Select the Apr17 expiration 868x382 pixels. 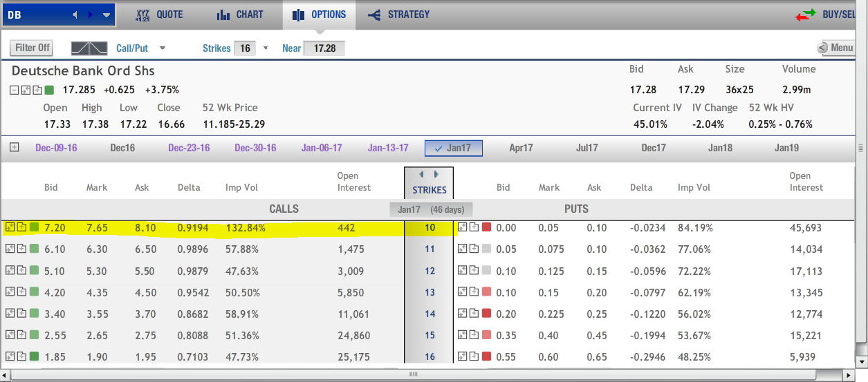520,148
